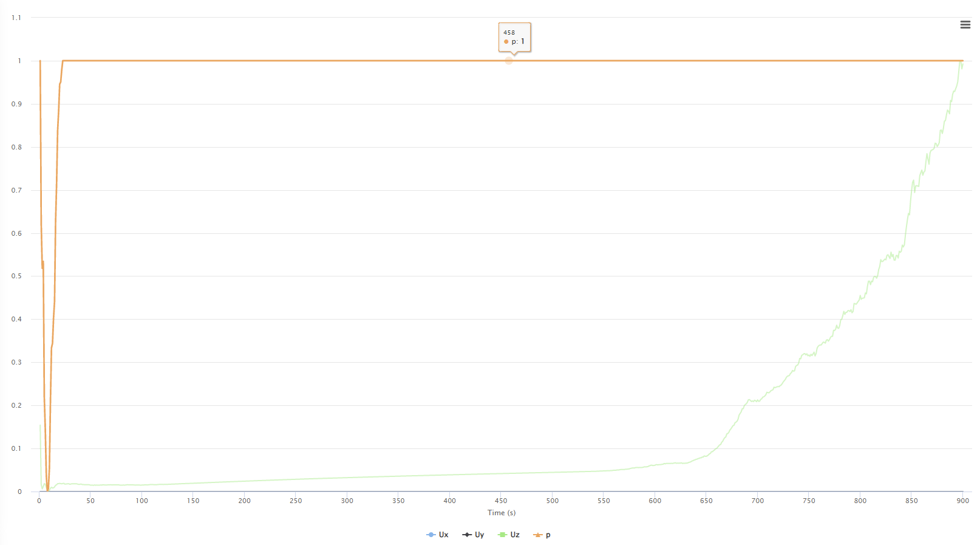Viewport: 980px width, 545px height.
Task: Select the highlighted p data point at 458
Action: [x=509, y=61]
